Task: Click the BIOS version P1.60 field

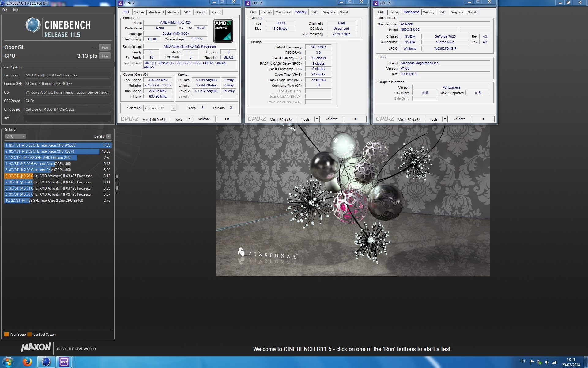Action: pyautogui.click(x=445, y=68)
